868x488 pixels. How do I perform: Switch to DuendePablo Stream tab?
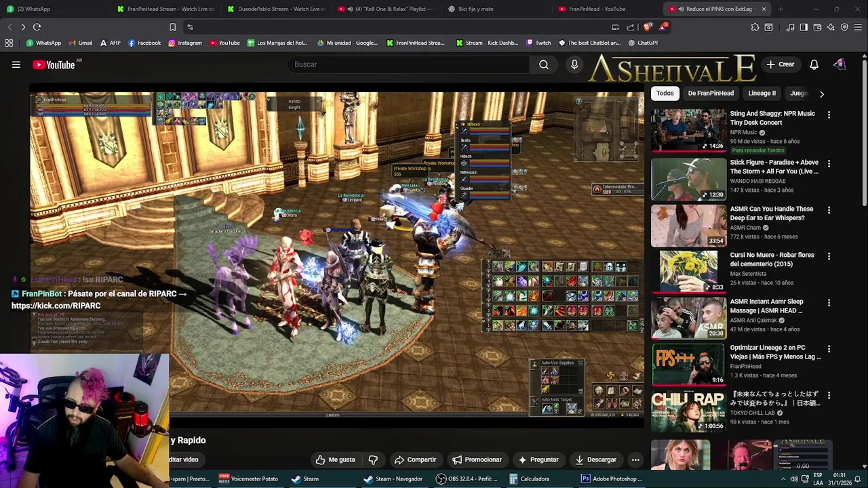point(275,9)
